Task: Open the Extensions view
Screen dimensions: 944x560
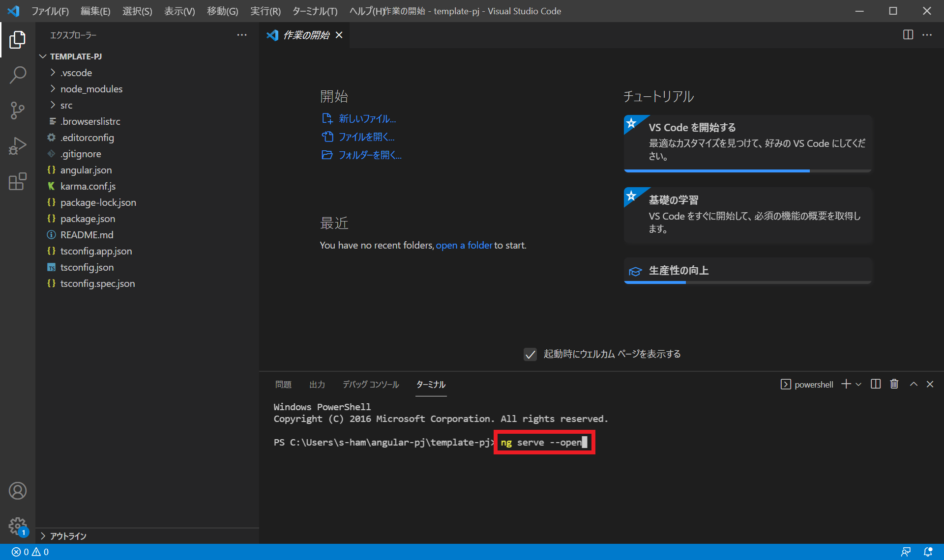Action: coord(18,181)
